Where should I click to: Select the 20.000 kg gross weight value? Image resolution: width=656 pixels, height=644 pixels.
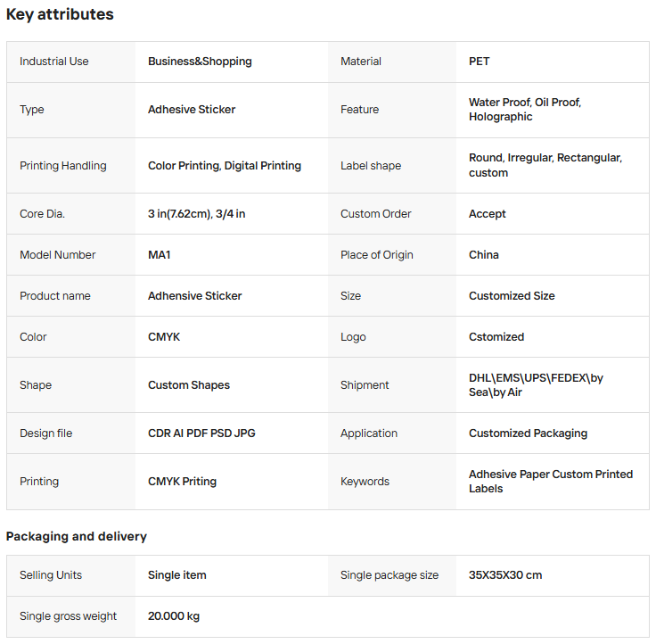174,616
